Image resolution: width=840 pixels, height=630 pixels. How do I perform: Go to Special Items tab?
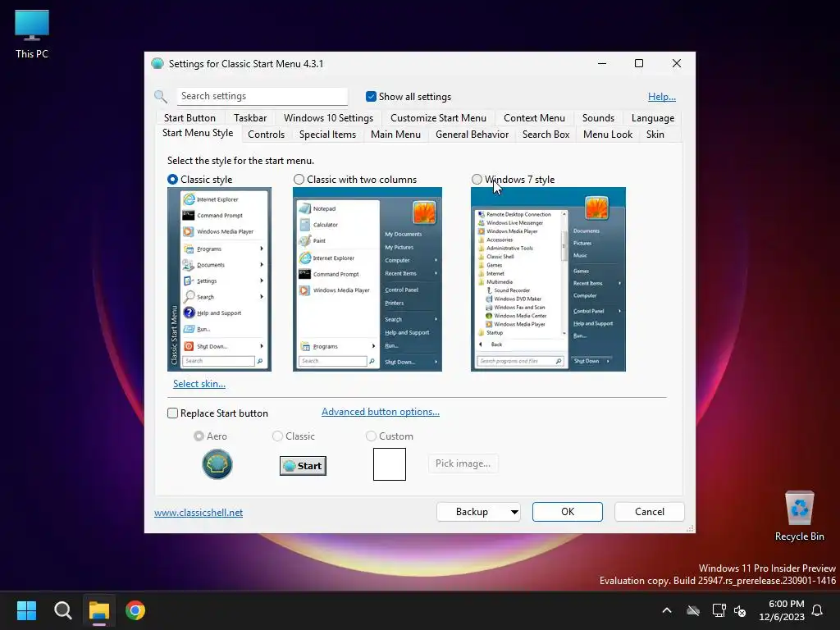tap(327, 135)
